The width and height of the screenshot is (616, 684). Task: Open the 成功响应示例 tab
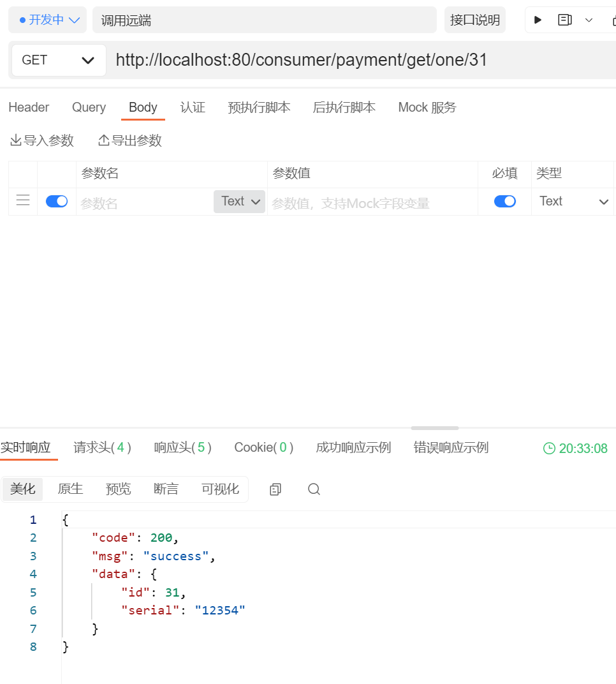(x=353, y=447)
